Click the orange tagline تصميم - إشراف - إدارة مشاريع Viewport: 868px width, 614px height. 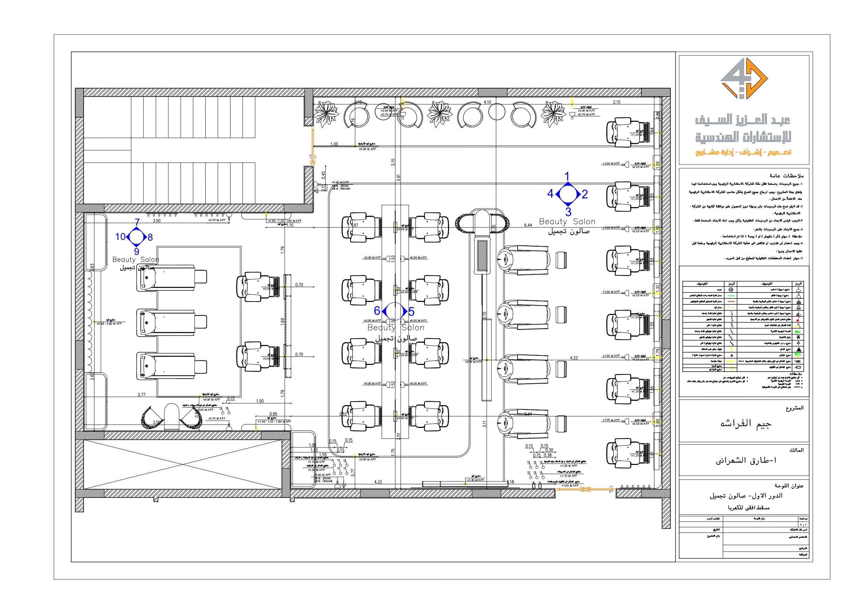click(x=743, y=152)
